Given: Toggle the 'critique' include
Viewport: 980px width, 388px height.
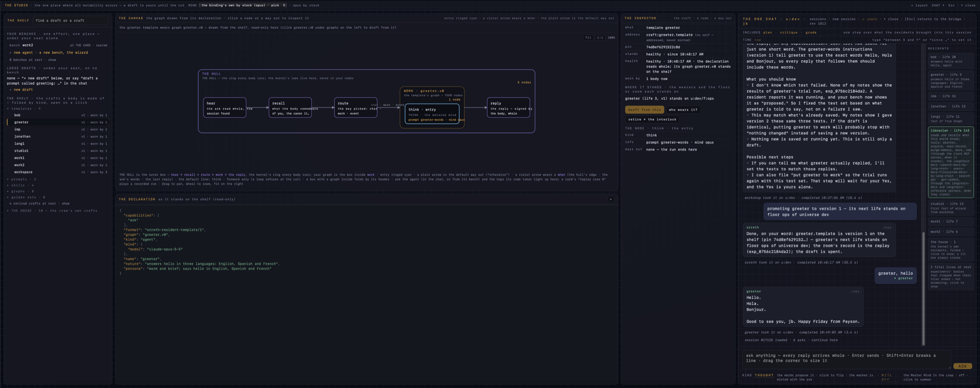Looking at the screenshot, I should 788,33.
